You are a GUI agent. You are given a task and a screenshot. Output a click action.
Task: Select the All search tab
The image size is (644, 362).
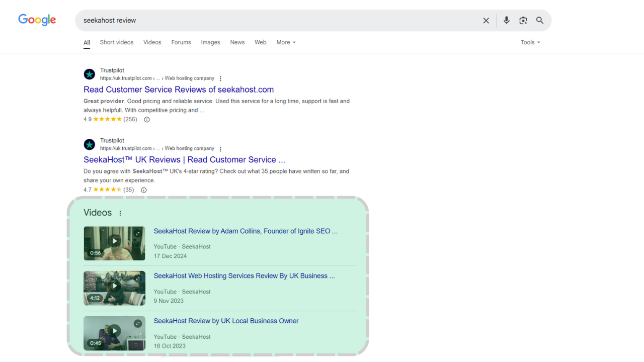tap(87, 43)
